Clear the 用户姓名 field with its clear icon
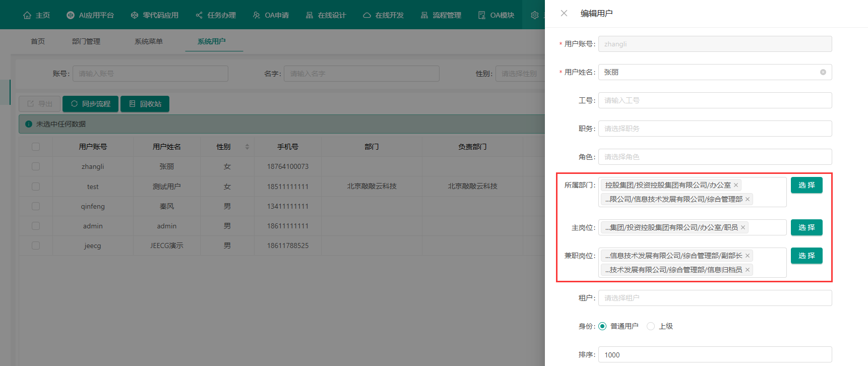The height and width of the screenshot is (366, 868). [823, 72]
